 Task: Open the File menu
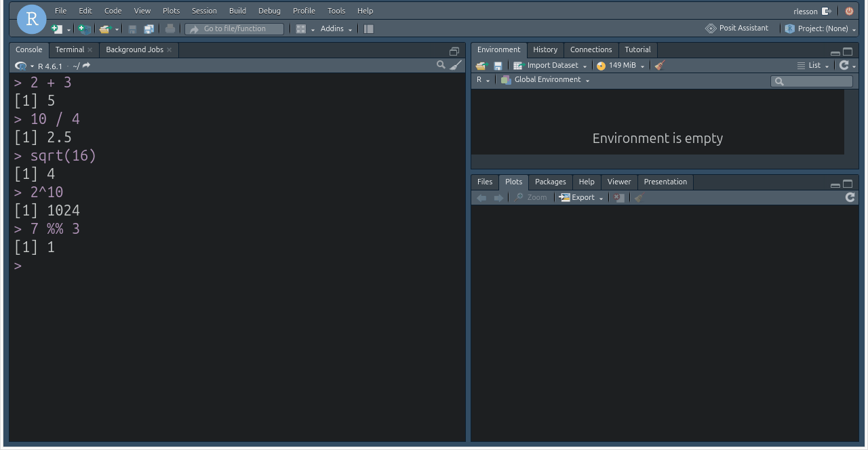pyautogui.click(x=61, y=11)
